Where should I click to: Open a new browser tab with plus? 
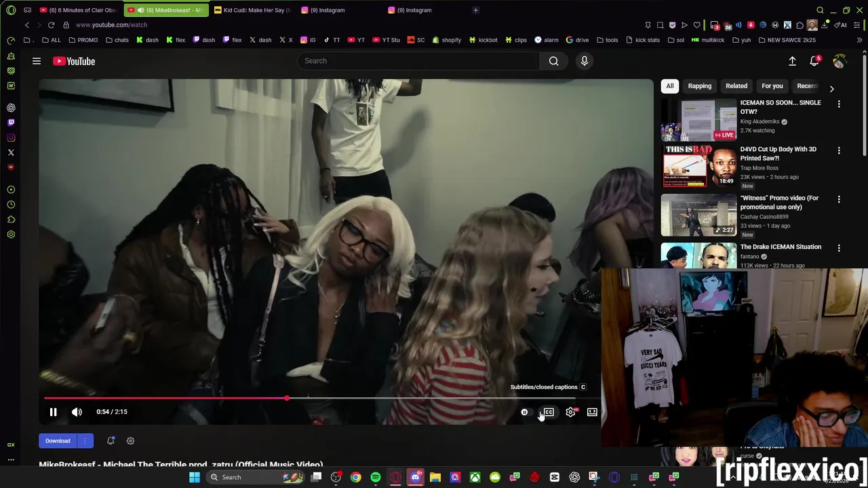tap(475, 10)
